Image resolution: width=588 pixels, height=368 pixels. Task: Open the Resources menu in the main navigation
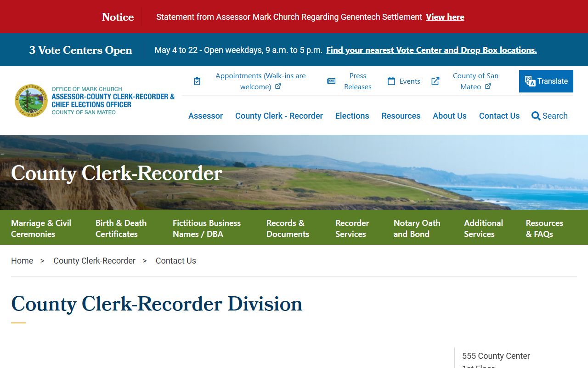[x=401, y=116]
